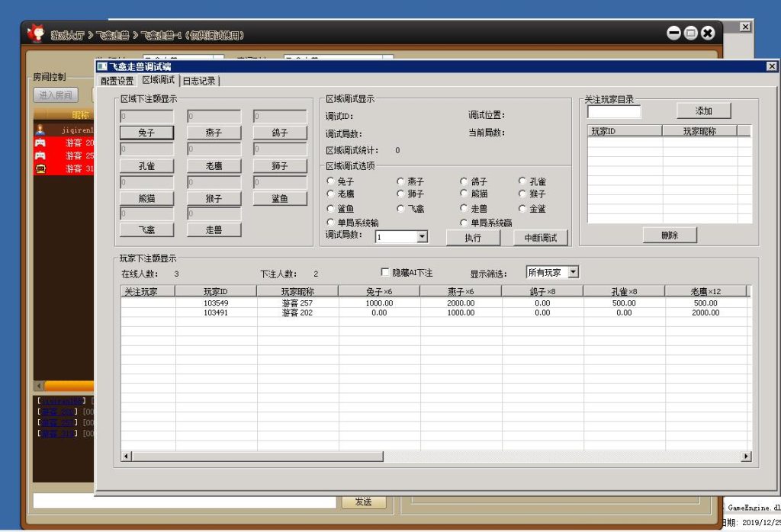Open the 日志记录 tab
Viewport: 781px width, 532px height.
pos(198,81)
